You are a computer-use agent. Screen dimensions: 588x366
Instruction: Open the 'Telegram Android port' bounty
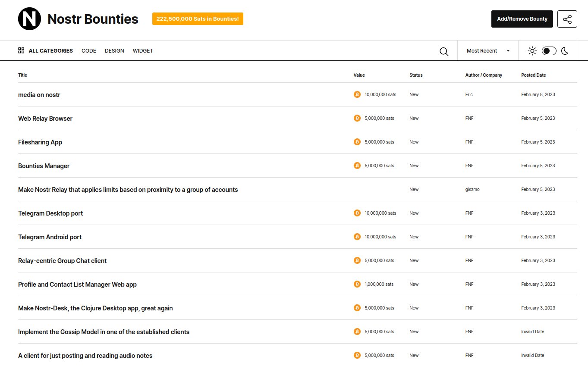click(x=50, y=237)
